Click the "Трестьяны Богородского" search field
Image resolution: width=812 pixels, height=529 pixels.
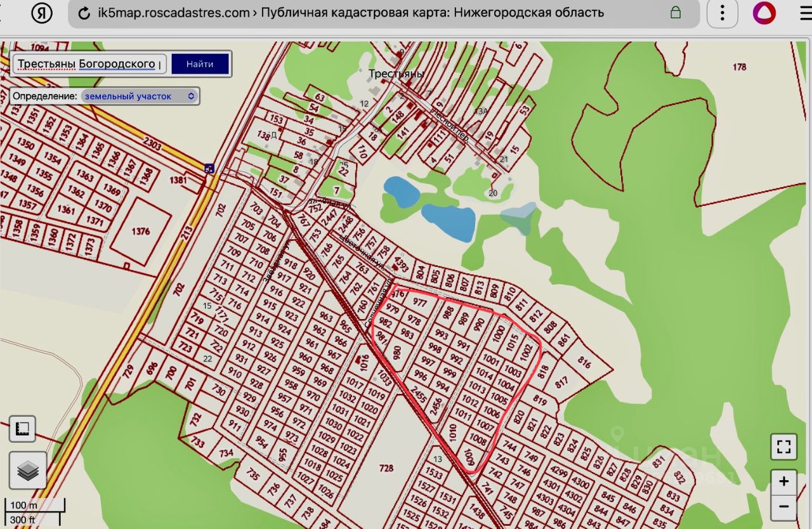tap(89, 64)
